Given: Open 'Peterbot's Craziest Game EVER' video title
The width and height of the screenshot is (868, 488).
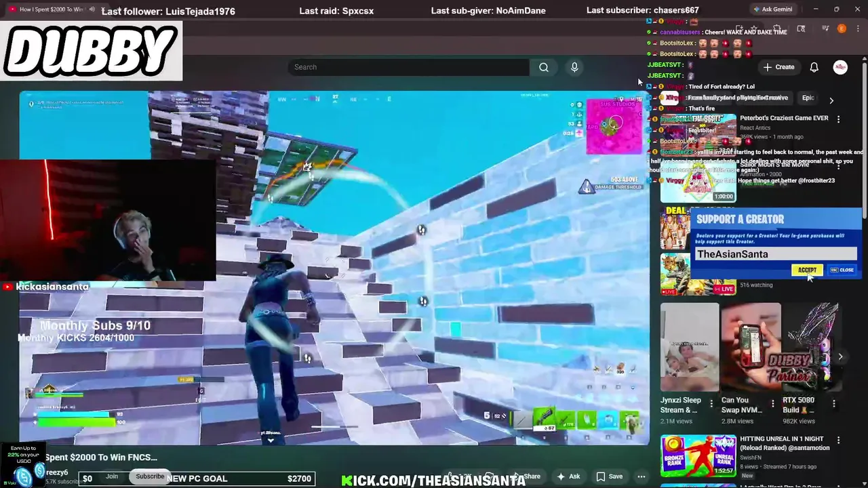Looking at the screenshot, I should (x=784, y=118).
